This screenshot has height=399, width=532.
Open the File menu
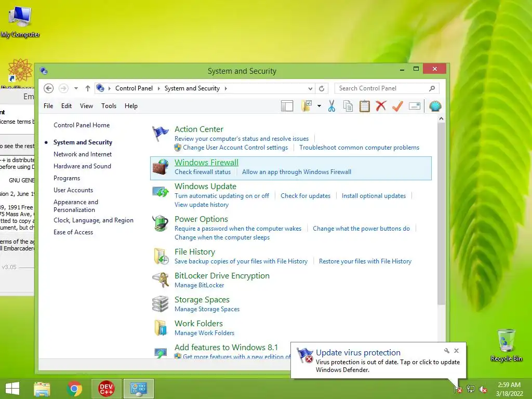point(48,106)
